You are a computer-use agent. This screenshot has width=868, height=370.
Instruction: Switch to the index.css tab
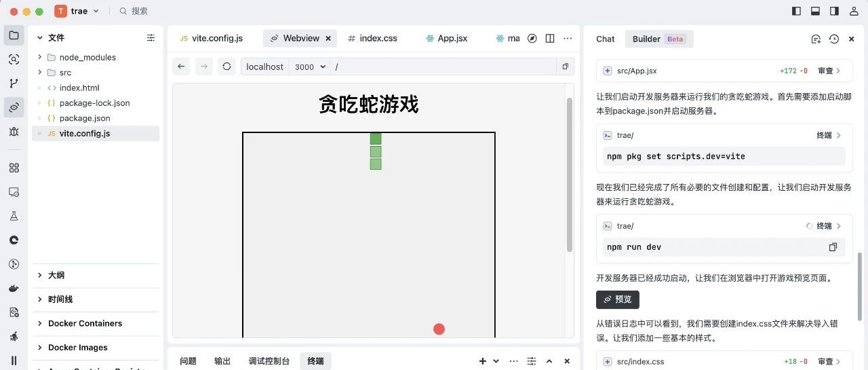[x=372, y=39]
